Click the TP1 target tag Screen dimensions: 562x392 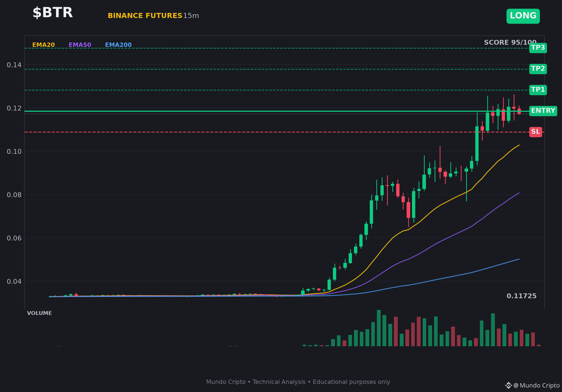(538, 90)
